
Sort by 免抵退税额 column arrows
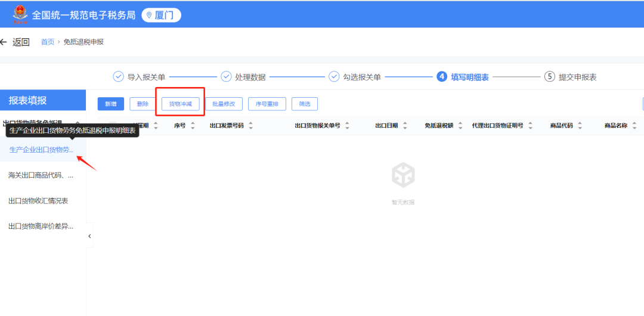click(x=460, y=126)
